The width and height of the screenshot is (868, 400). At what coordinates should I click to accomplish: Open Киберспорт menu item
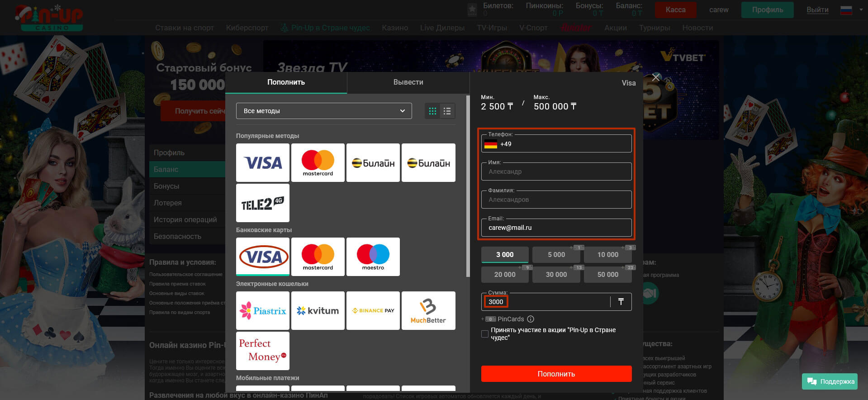[247, 28]
